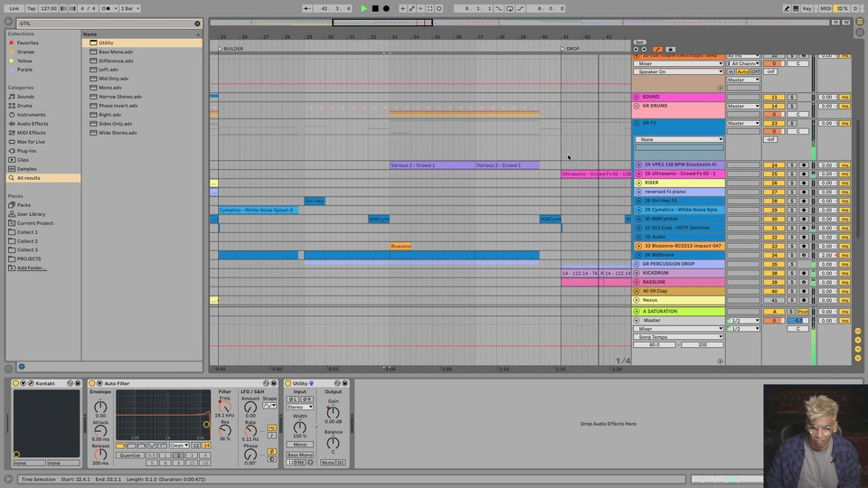Select Auto Filter notch filter type

pyautogui.click(x=152, y=446)
